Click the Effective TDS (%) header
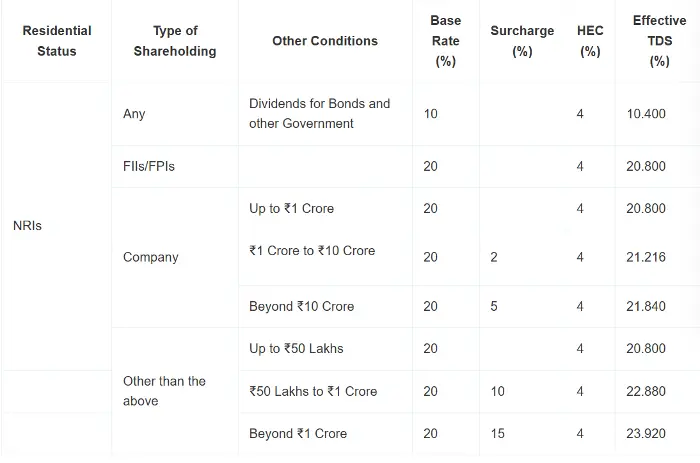 pyautogui.click(x=659, y=41)
